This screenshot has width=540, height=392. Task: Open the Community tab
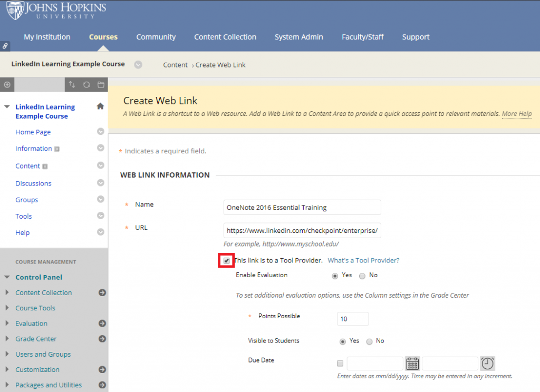tap(156, 37)
